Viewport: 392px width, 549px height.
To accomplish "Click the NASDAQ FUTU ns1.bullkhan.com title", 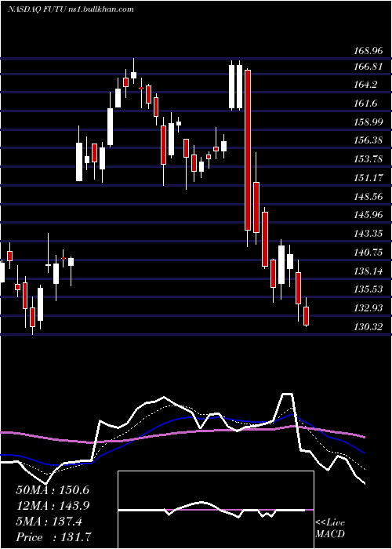I will [71, 9].
